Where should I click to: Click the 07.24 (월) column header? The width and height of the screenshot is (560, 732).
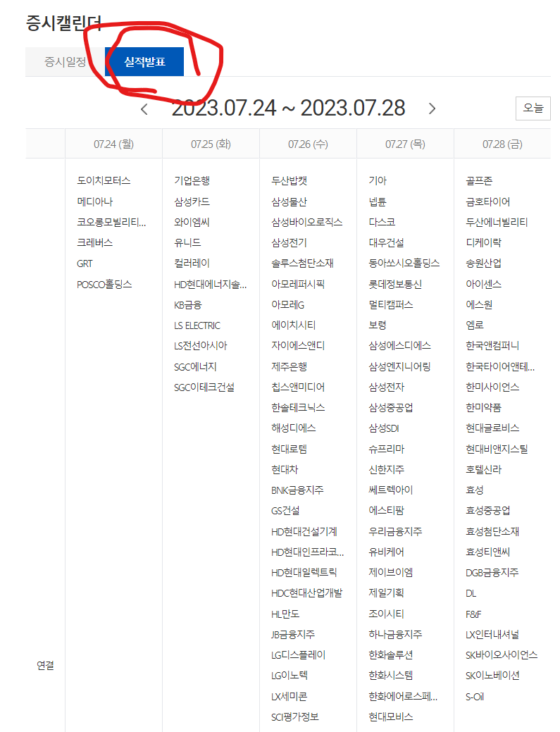pyautogui.click(x=114, y=144)
